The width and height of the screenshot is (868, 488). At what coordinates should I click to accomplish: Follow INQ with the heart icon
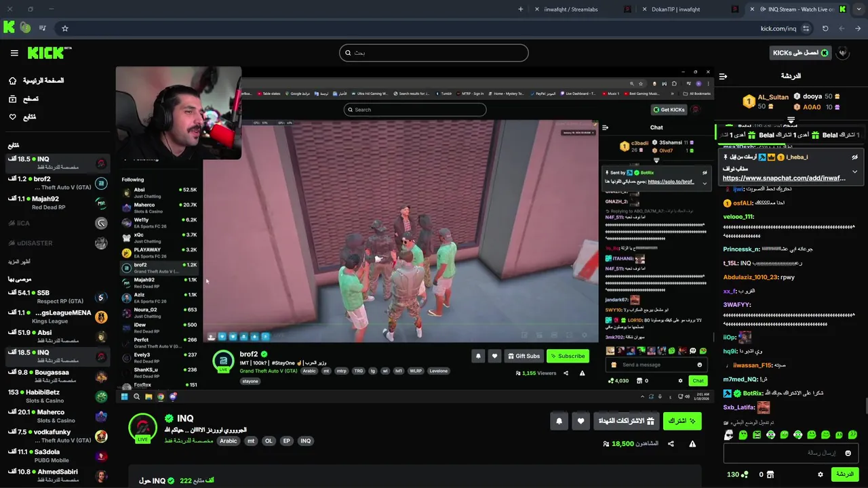click(x=580, y=421)
